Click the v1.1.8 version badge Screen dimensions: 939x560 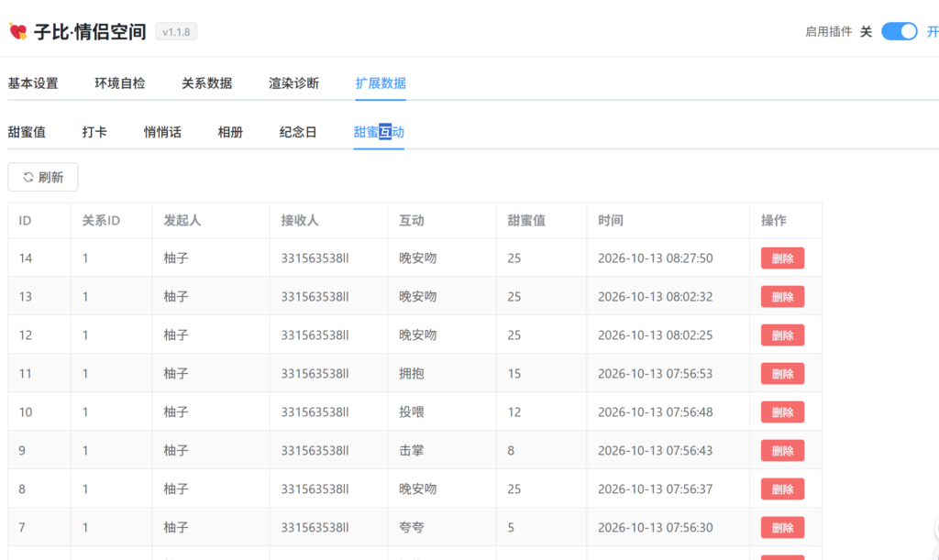point(176,32)
